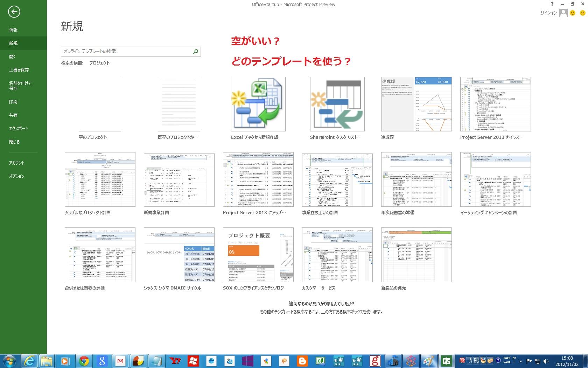Open the volume speaker tray icon
Screen dimensions: 588x368
point(546,361)
